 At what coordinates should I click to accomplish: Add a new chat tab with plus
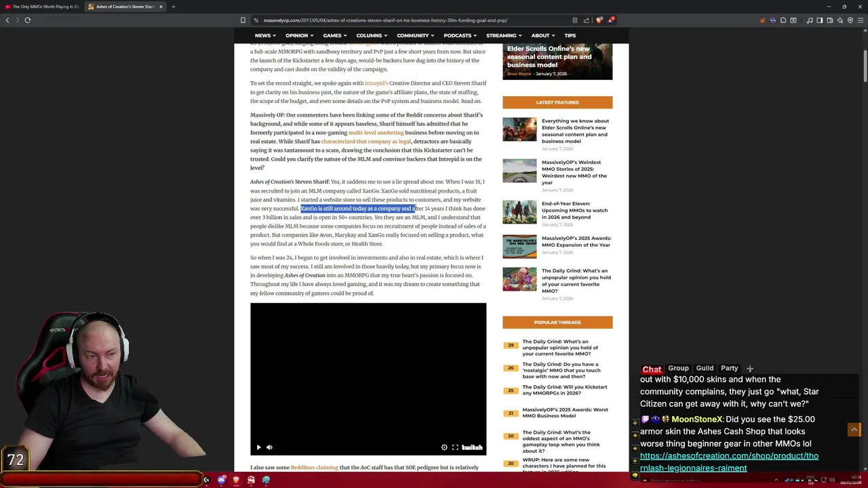click(750, 369)
